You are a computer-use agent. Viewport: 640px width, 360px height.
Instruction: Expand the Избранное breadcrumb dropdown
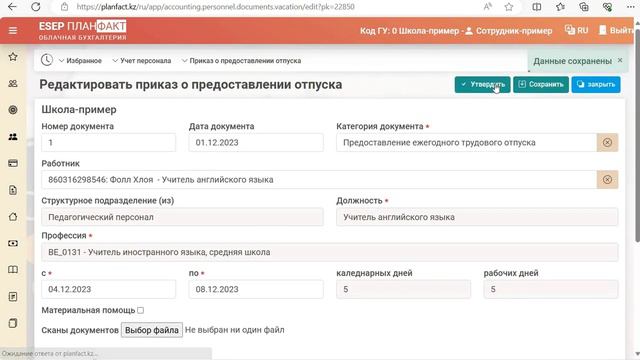(x=80, y=60)
